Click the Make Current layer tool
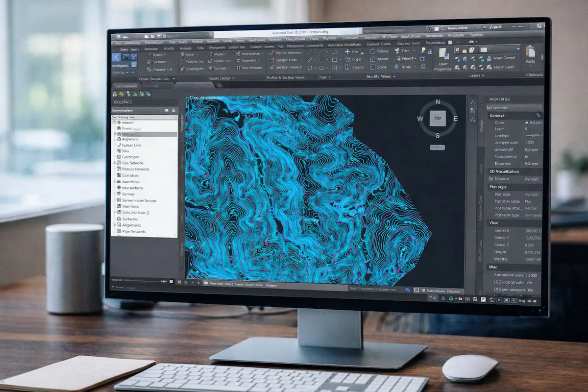This screenshot has height=392, width=588. pyautogui.click(x=500, y=58)
